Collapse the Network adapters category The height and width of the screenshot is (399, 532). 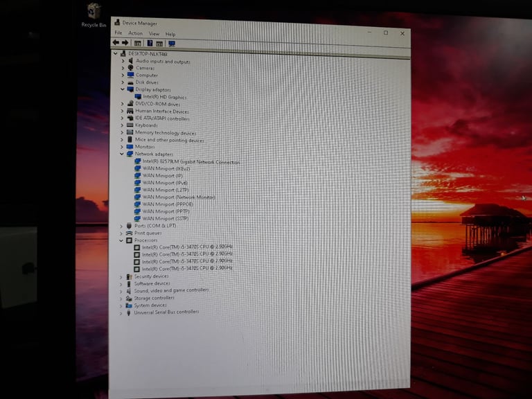coord(122,154)
